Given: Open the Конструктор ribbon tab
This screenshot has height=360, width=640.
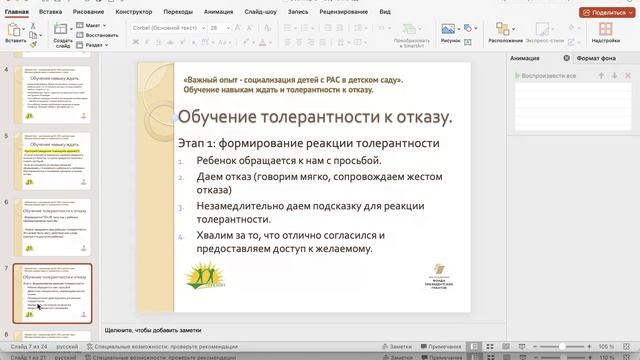Looking at the screenshot, I should pyautogui.click(x=133, y=12).
